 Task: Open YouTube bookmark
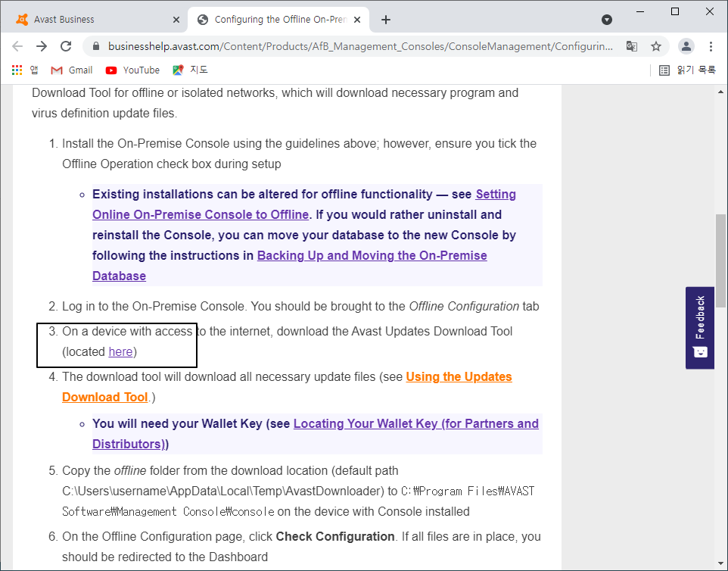132,70
